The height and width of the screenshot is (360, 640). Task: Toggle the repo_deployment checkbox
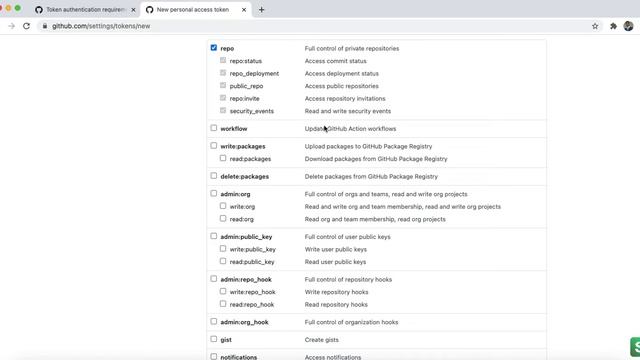click(x=223, y=73)
